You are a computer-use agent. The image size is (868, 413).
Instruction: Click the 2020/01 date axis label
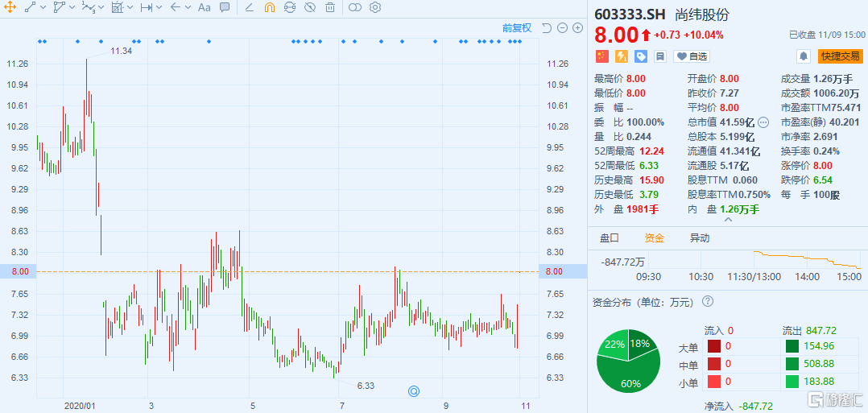point(79,406)
